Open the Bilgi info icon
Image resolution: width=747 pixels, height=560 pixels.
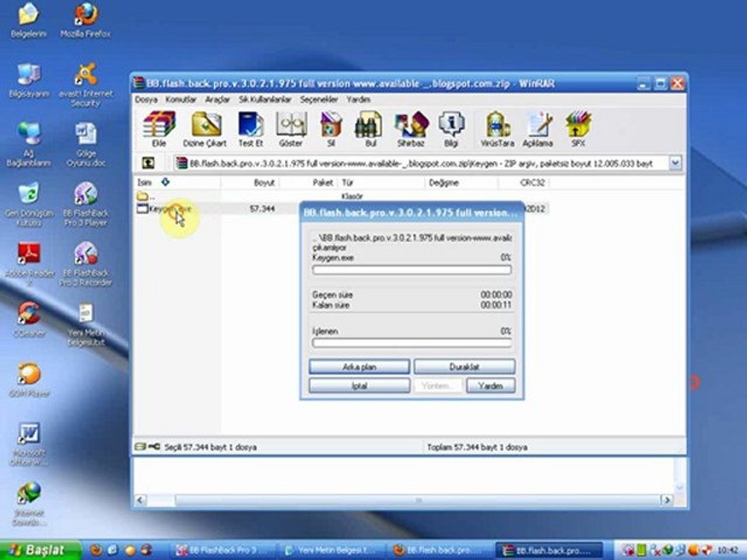pos(451,129)
